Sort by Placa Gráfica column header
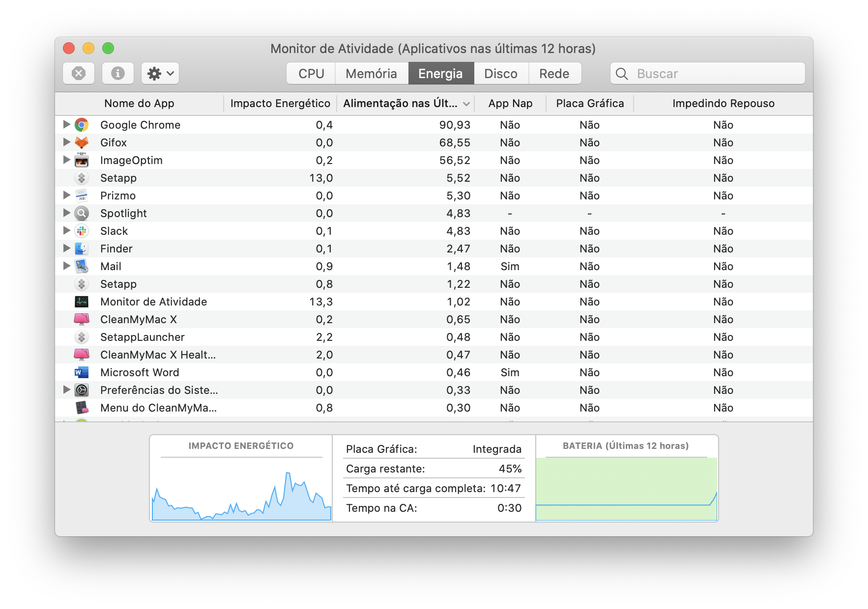This screenshot has width=868, height=609. 590,103
